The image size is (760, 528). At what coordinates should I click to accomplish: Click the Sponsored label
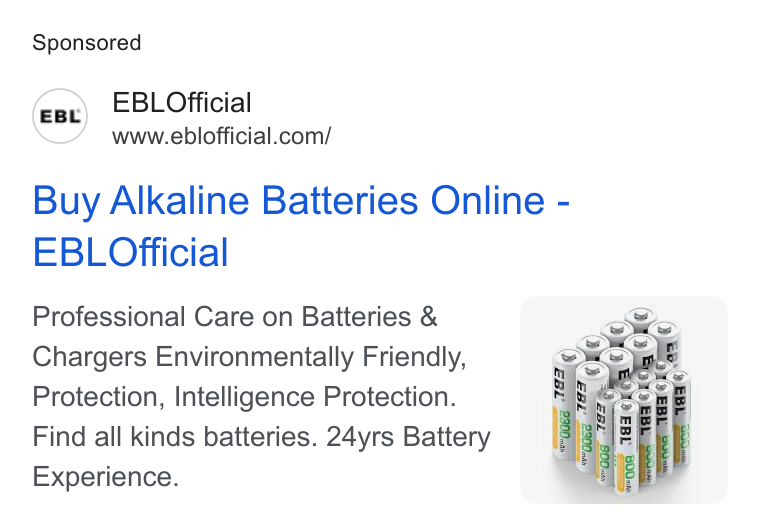pos(87,43)
